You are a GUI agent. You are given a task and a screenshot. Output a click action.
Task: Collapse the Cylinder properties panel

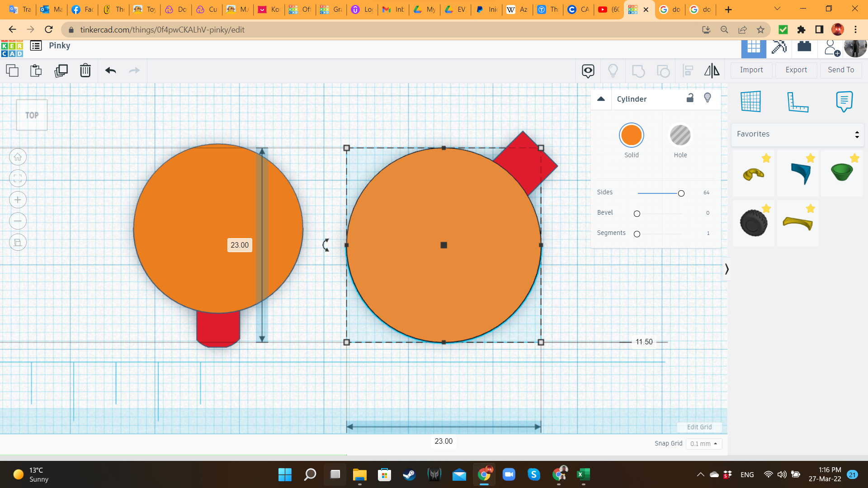coord(601,99)
